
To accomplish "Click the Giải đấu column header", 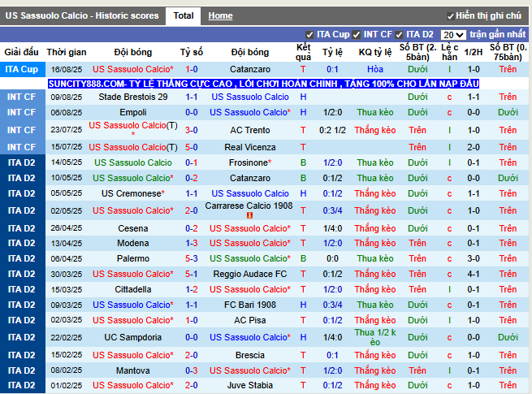I will point(21,52).
